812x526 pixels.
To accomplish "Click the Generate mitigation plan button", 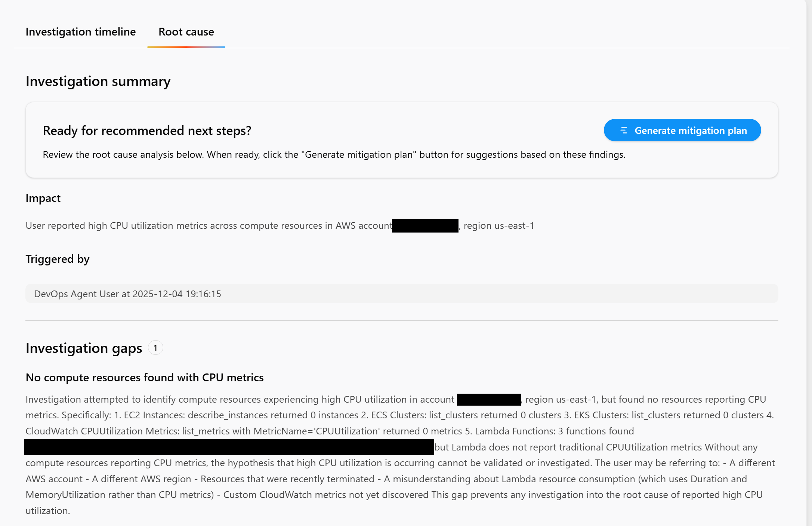I will (x=682, y=130).
